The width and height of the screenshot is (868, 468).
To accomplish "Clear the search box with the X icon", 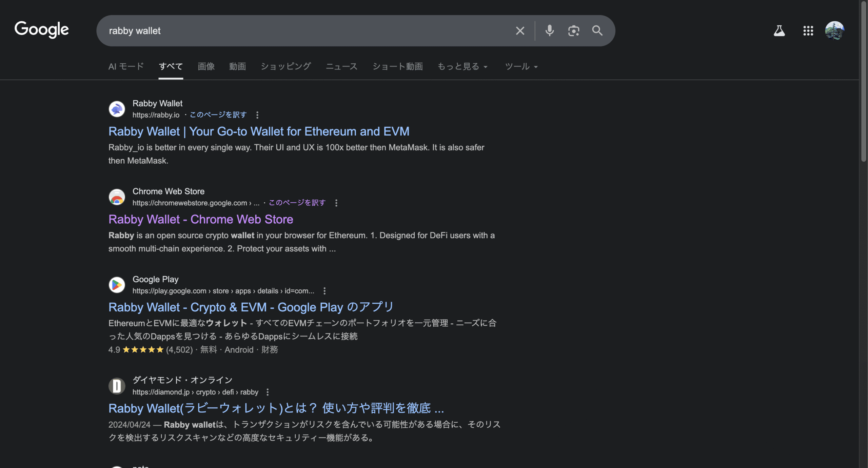I will click(x=520, y=31).
